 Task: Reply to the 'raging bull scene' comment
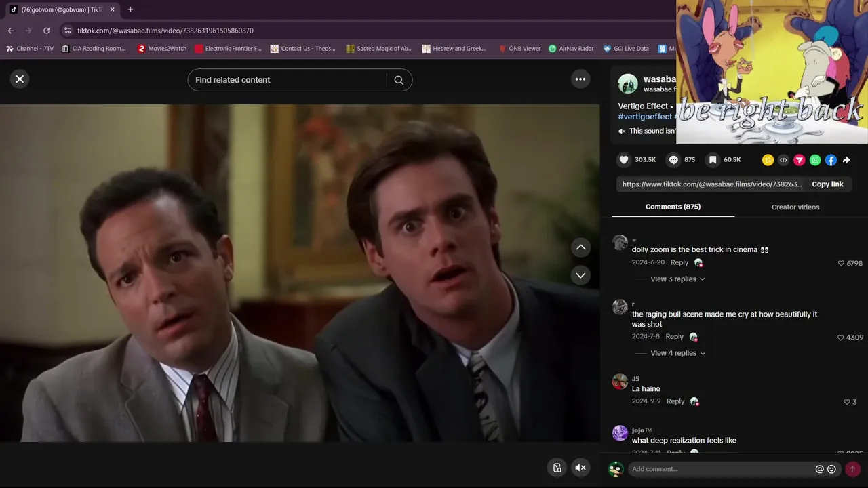[x=674, y=337]
